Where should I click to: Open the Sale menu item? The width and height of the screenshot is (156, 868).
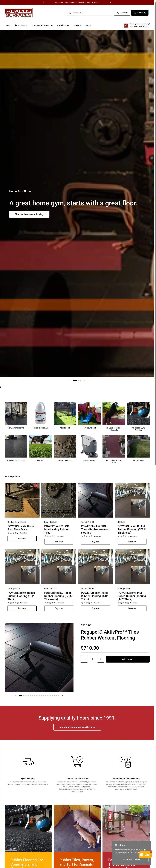coord(7,25)
